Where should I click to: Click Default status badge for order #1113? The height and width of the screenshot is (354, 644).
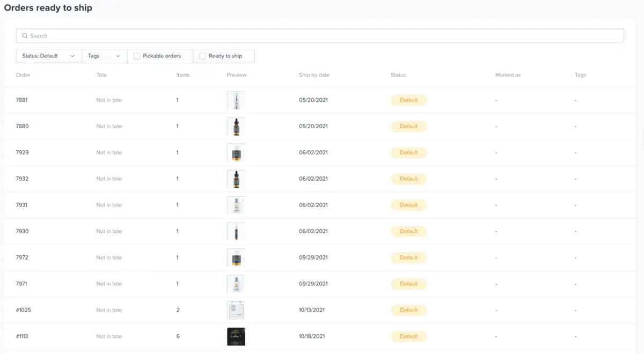click(x=408, y=337)
